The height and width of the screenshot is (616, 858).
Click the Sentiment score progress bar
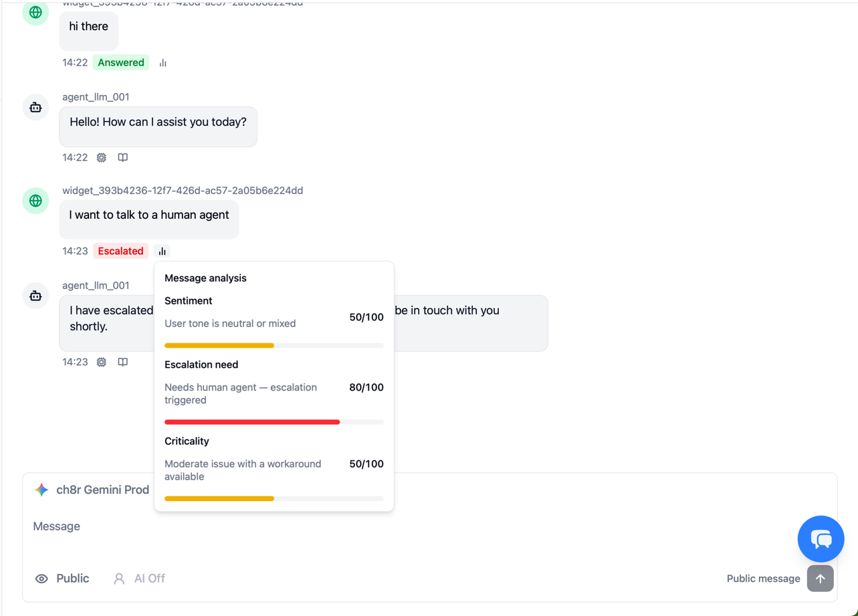pyautogui.click(x=274, y=346)
